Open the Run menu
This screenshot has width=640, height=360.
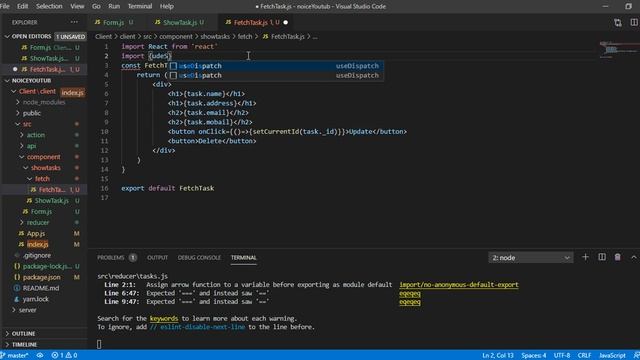point(114,6)
